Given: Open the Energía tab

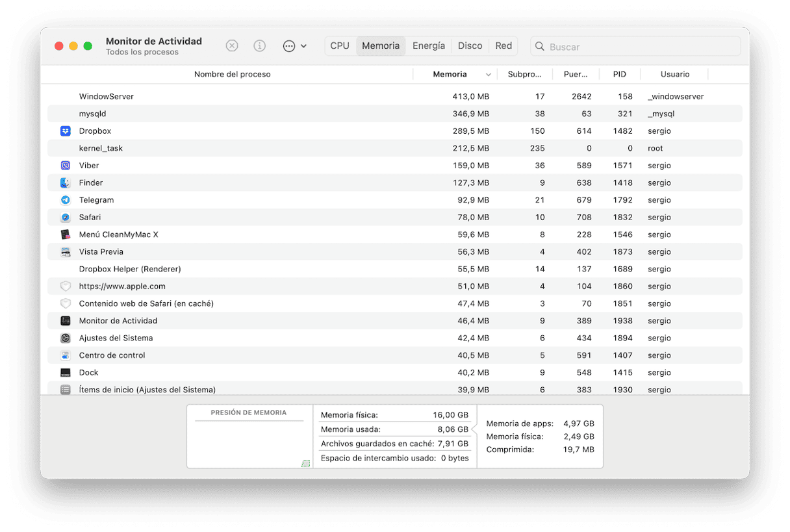Looking at the screenshot, I should tap(429, 46).
